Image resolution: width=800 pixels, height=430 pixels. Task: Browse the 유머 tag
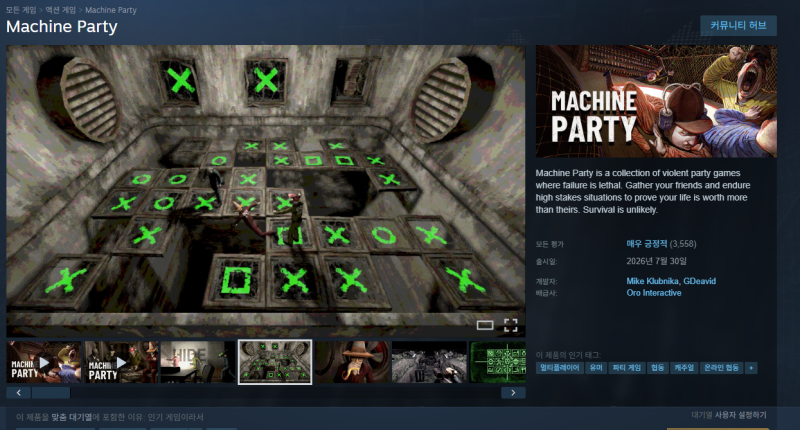595,368
